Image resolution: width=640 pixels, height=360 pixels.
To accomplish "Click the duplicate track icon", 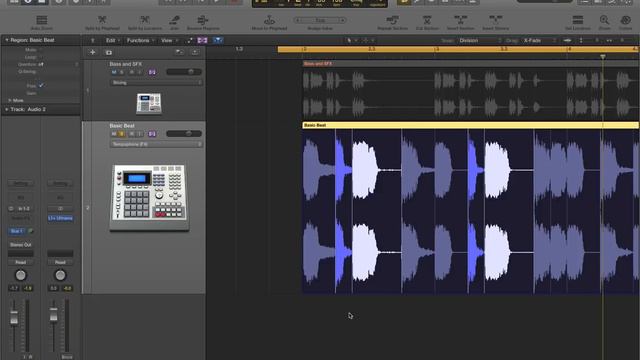I will click(x=109, y=52).
